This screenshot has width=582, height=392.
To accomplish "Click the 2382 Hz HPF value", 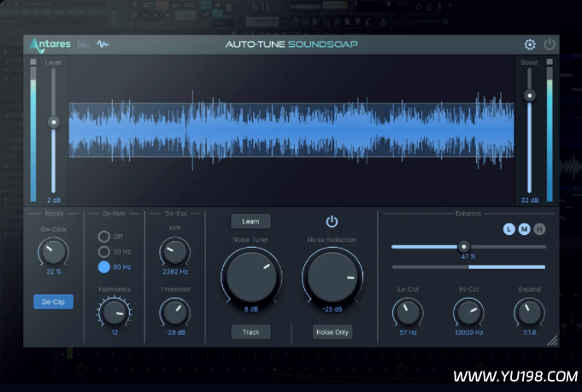I will tap(175, 272).
